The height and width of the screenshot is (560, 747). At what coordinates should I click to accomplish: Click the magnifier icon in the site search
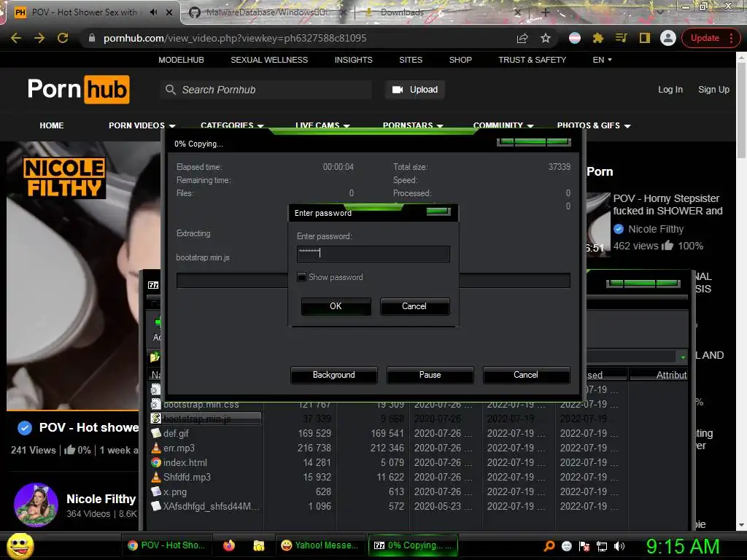pyautogui.click(x=171, y=90)
